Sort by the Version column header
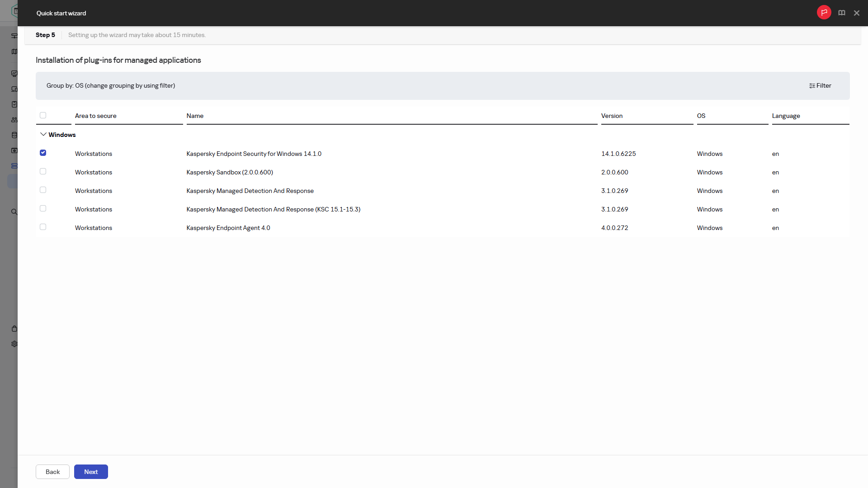This screenshot has height=488, width=868. (x=612, y=116)
